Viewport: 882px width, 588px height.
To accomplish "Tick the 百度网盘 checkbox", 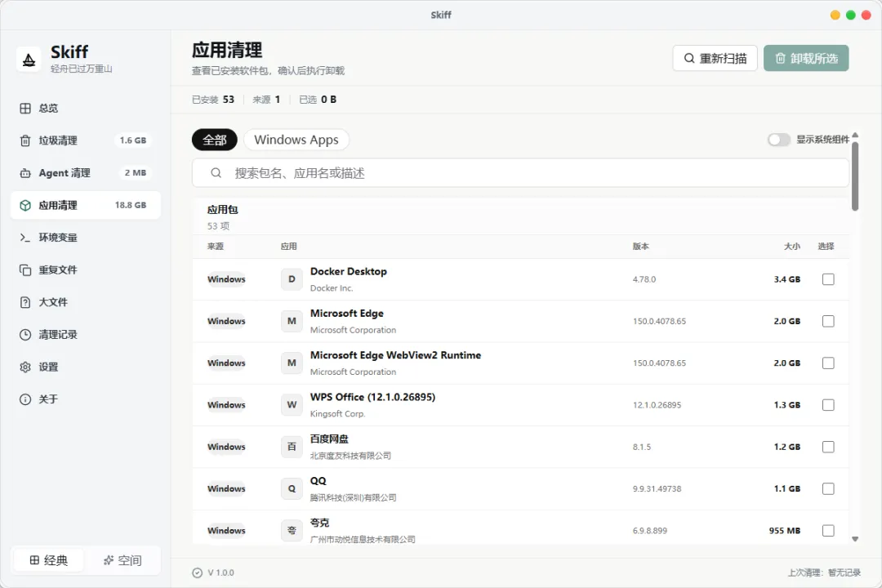I will (x=828, y=447).
